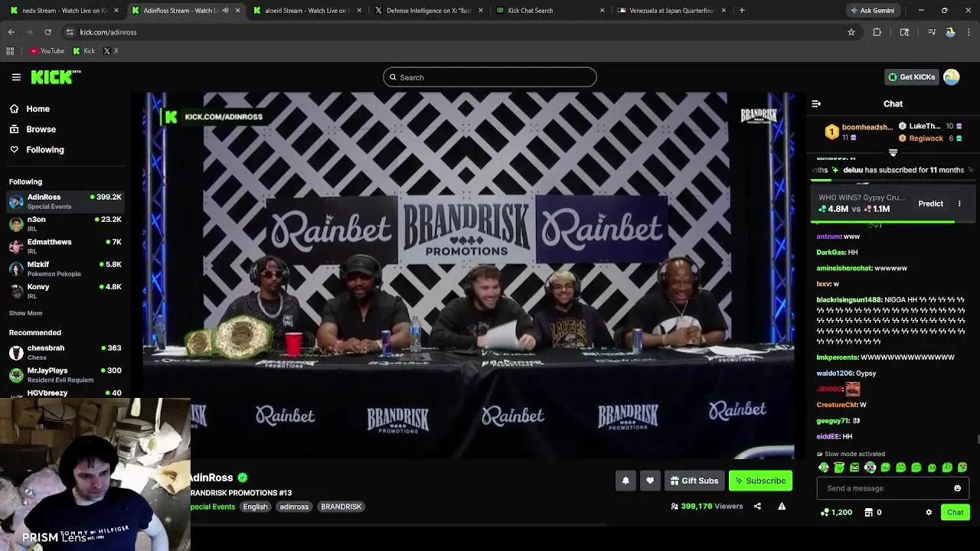Click the adinross tag
This screenshot has width=980, height=551.
[294, 507]
